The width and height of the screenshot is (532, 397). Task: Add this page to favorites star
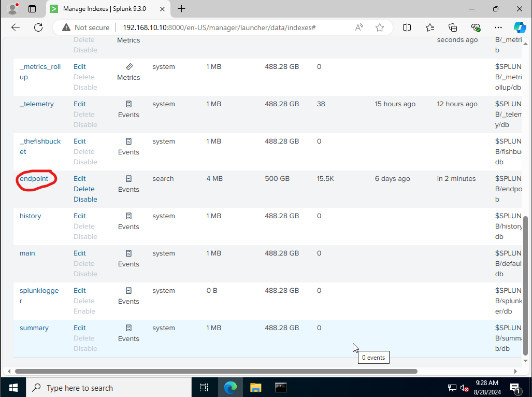380,27
